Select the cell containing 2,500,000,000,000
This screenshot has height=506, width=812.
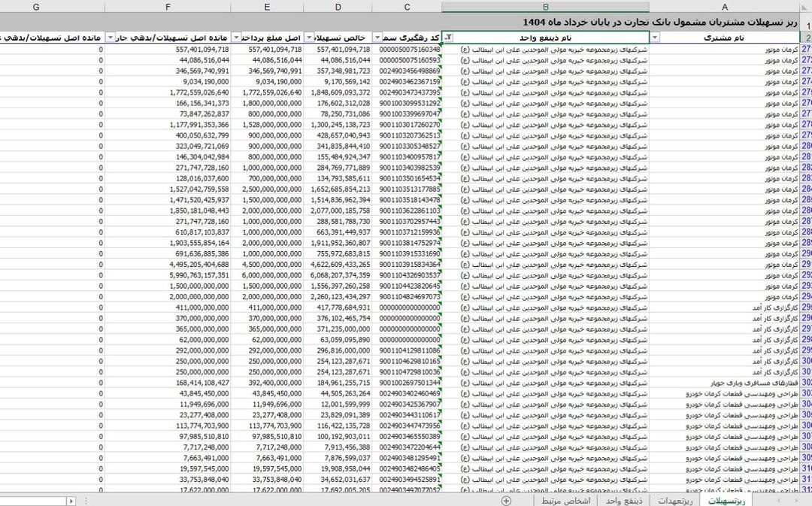pyautogui.click(x=267, y=189)
